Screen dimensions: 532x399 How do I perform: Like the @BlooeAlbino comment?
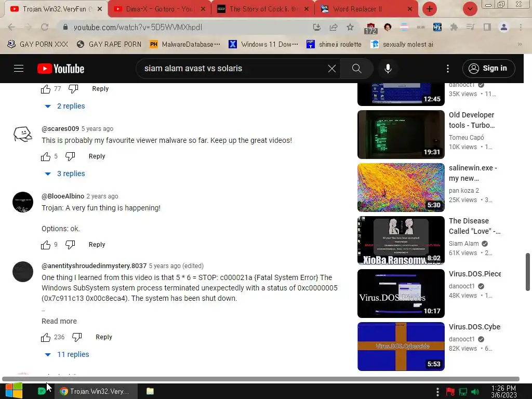click(x=46, y=245)
